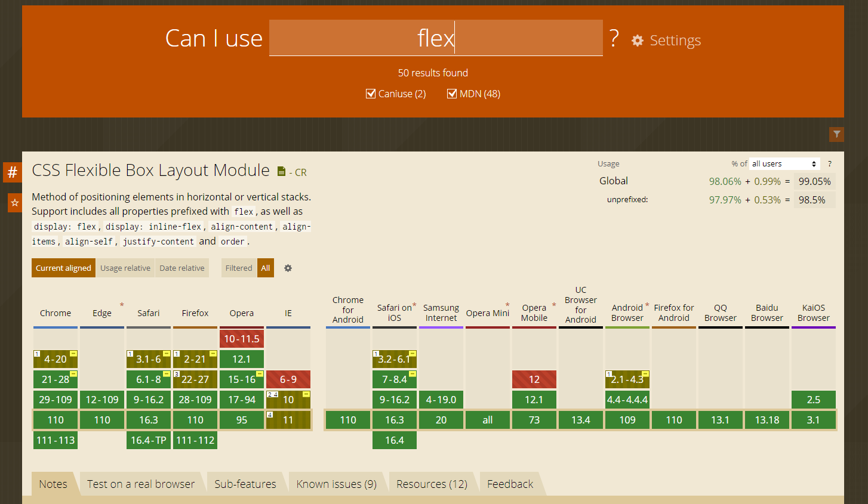Screen dimensions: 868x504
Task: Click the Opera Mini header
Action: 488,313
